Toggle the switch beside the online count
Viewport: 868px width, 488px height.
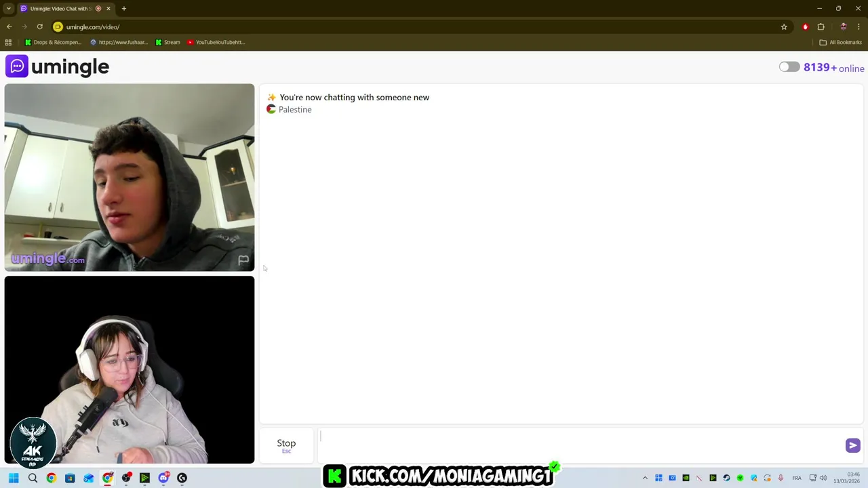[x=789, y=66]
